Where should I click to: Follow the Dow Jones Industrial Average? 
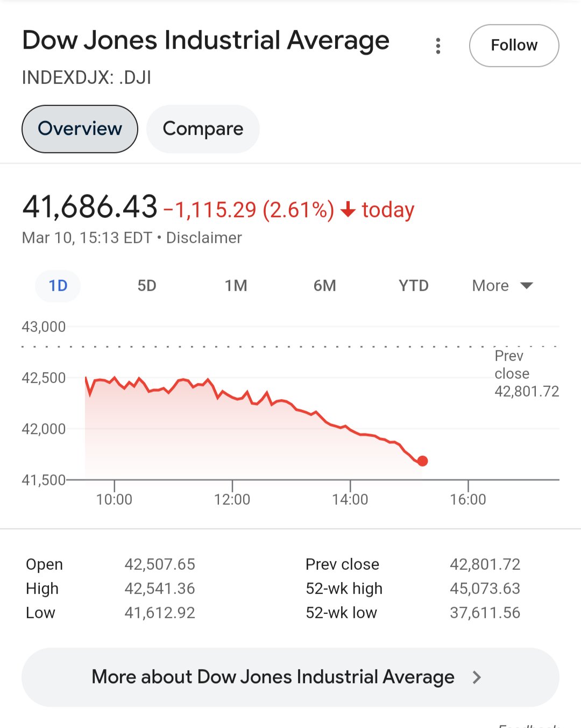pyautogui.click(x=514, y=46)
